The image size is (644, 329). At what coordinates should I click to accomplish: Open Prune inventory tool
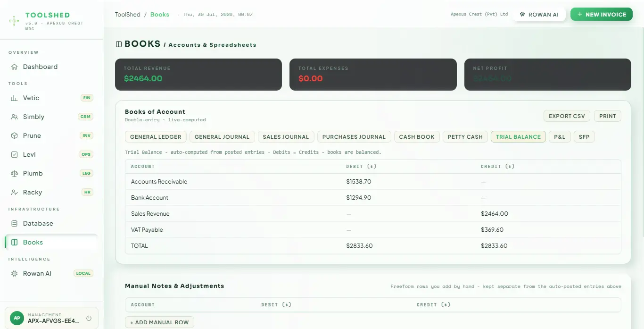point(51,136)
